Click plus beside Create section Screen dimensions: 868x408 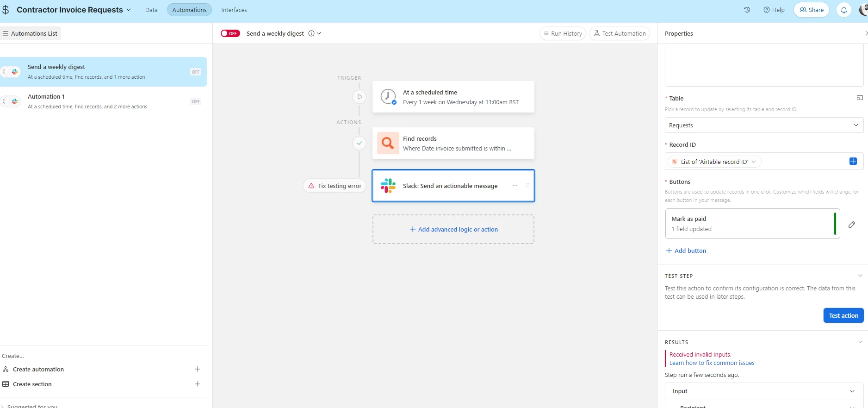pos(198,384)
